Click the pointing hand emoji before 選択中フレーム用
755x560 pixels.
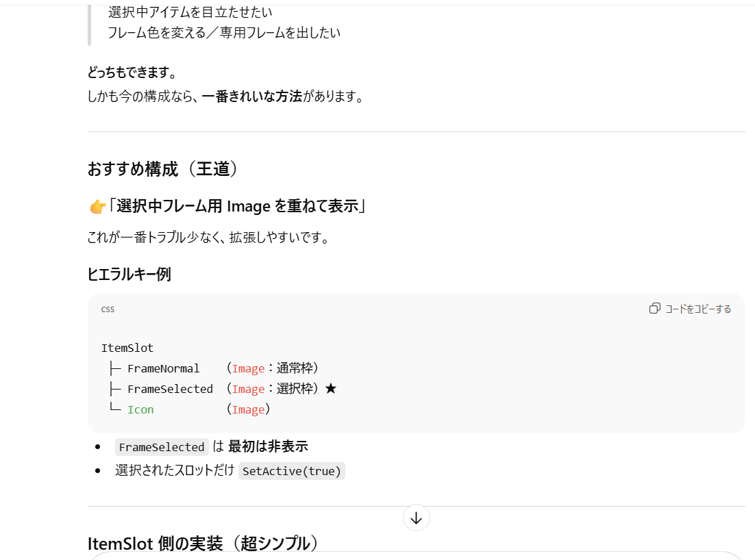tap(97, 206)
